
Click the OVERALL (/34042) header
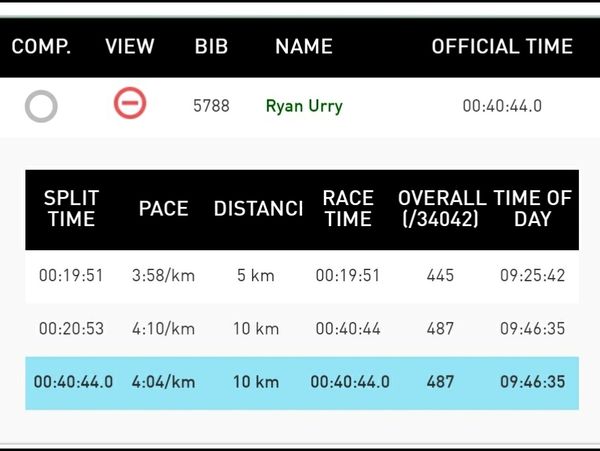tap(440, 208)
